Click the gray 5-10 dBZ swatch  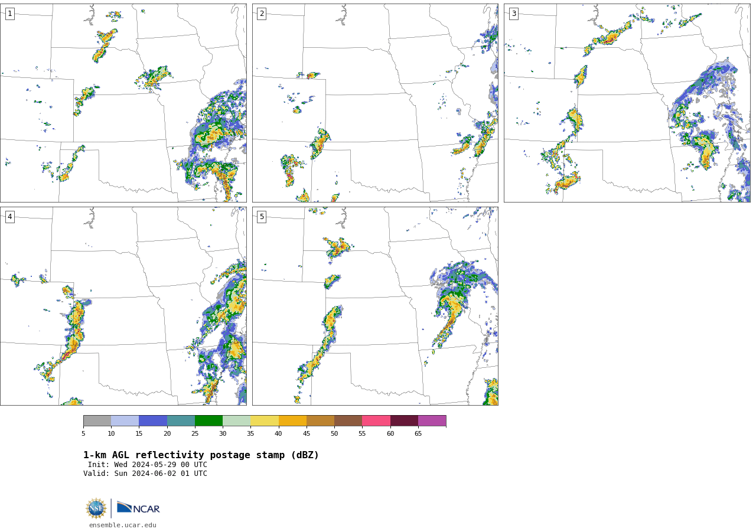coord(97,421)
